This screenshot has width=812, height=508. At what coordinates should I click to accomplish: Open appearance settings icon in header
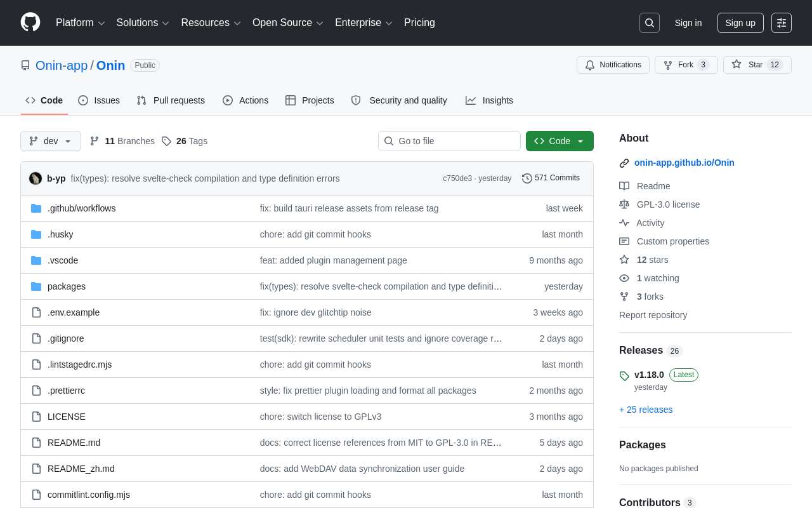[x=782, y=23]
